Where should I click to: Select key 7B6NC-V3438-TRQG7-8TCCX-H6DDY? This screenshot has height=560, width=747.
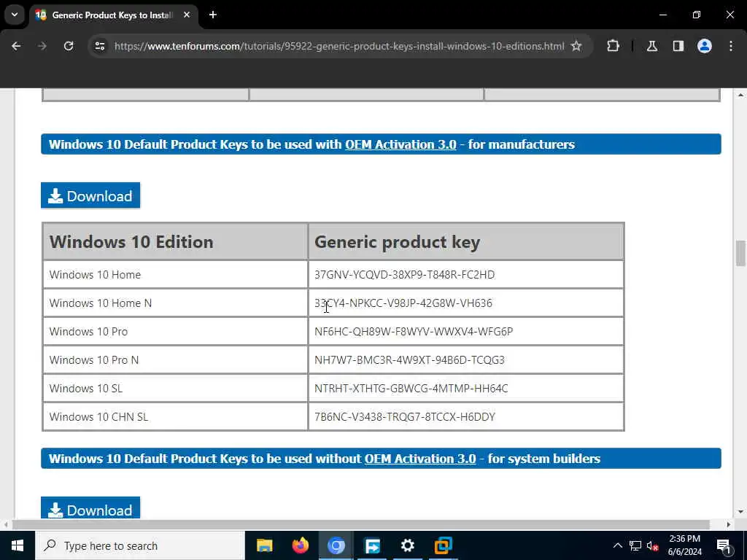point(404,416)
